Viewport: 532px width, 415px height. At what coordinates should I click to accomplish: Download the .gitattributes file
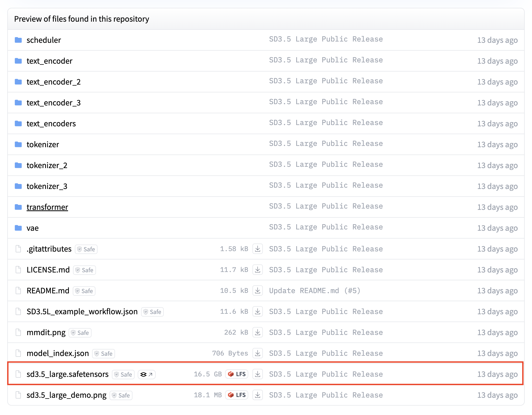(x=257, y=249)
